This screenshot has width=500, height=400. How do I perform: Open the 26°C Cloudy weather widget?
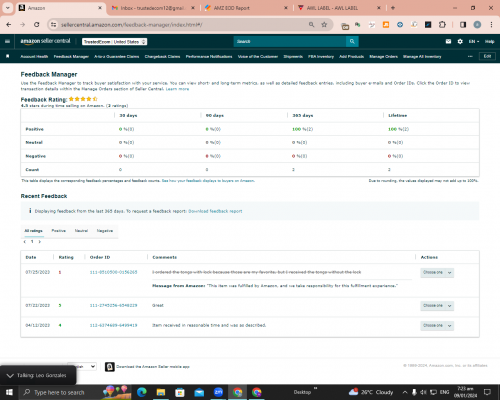point(371,392)
